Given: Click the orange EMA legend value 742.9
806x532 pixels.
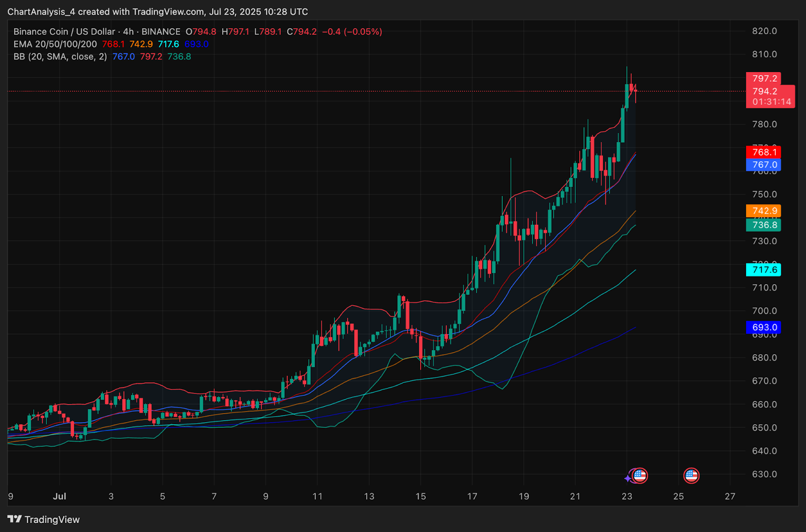Looking at the screenshot, I should tap(141, 44).
